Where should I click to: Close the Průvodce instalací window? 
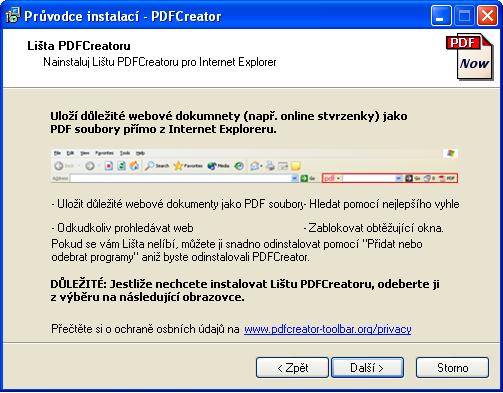coord(487,16)
